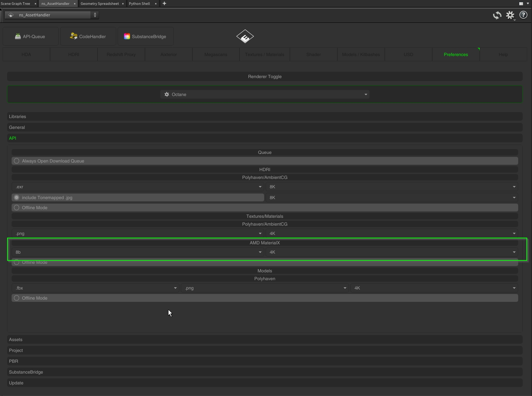Open the gear settings menu
The width and height of the screenshot is (532, 396).
[510, 15]
